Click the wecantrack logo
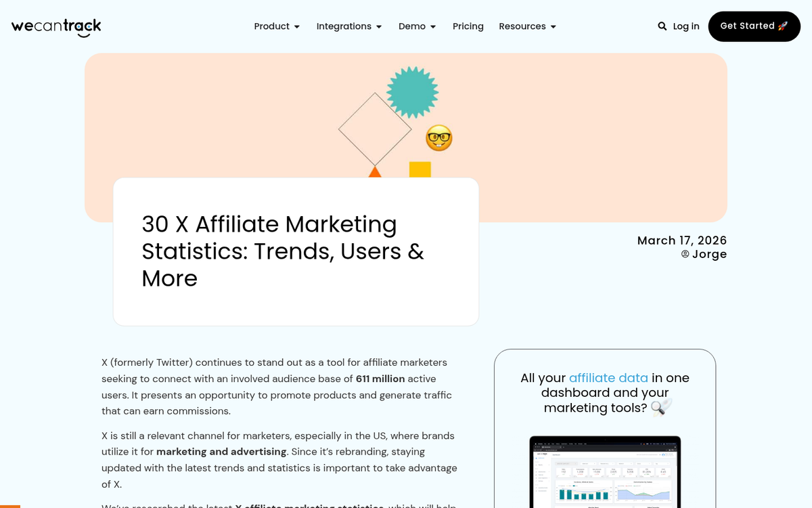 [56, 27]
